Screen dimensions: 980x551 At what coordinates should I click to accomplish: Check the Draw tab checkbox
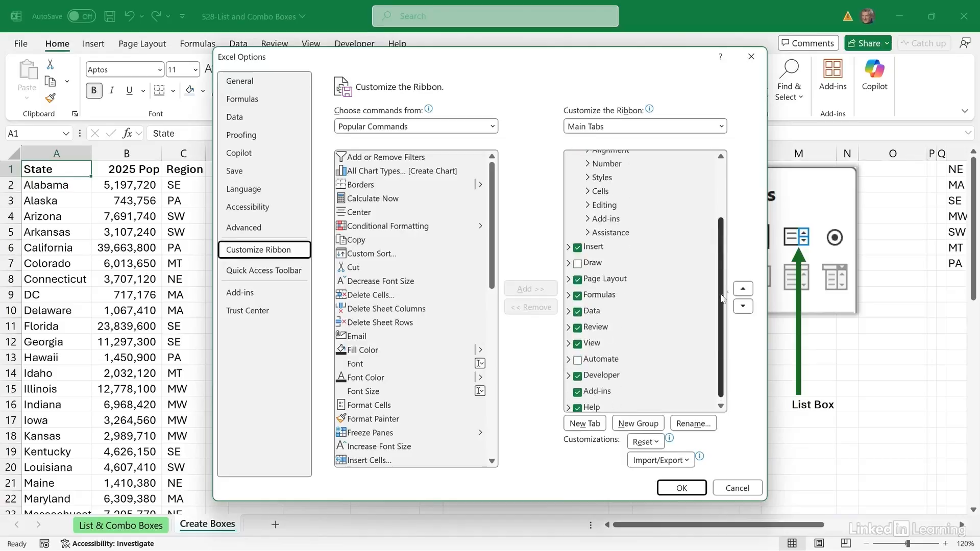[x=577, y=264]
